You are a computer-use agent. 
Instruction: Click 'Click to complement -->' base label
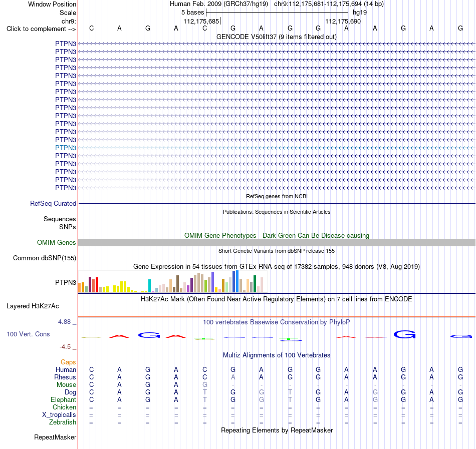(x=41, y=29)
